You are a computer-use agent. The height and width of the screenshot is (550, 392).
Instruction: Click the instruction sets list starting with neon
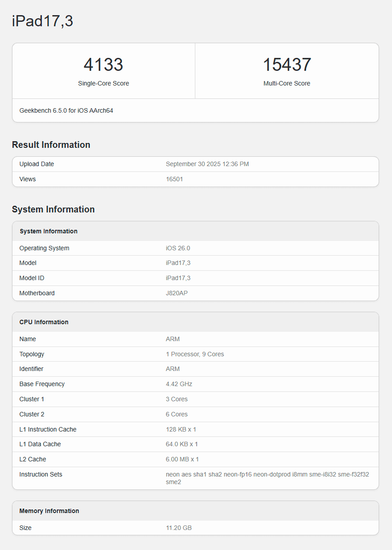pos(267,478)
